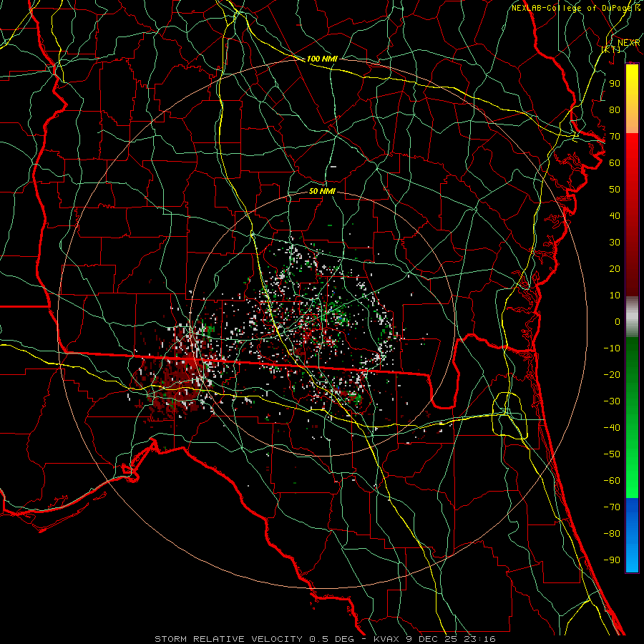
Task: Click the "-10" tick label on the velocity scale
Action: [x=612, y=348]
